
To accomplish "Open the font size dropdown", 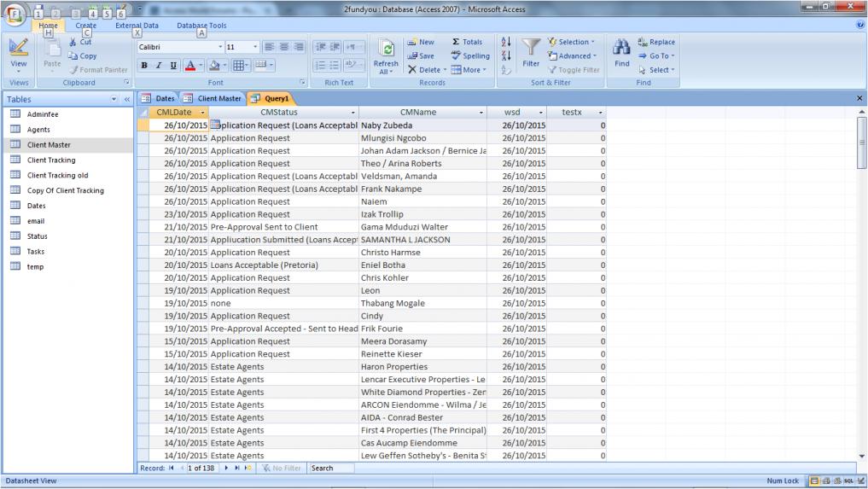I will 255,47.
